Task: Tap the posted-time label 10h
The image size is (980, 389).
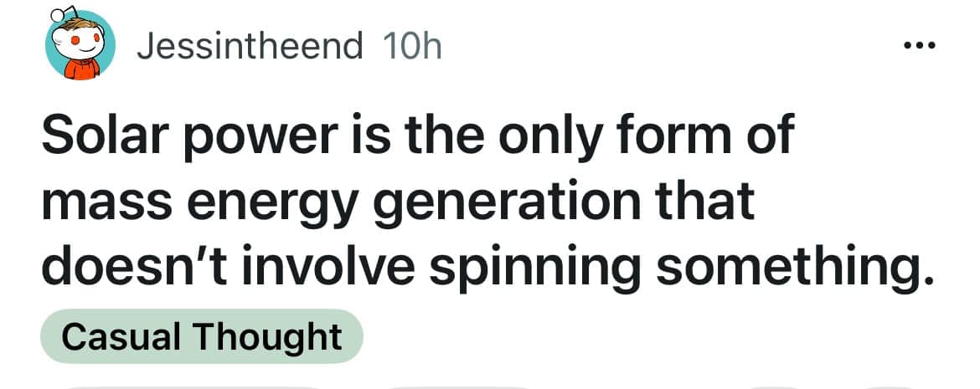Action: [x=410, y=48]
